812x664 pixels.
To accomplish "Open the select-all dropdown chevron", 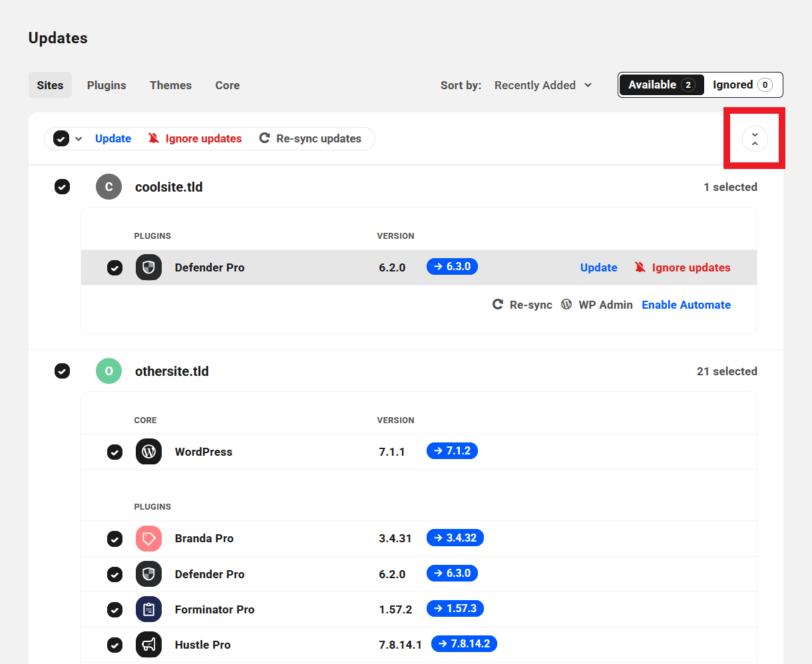I will click(79, 138).
